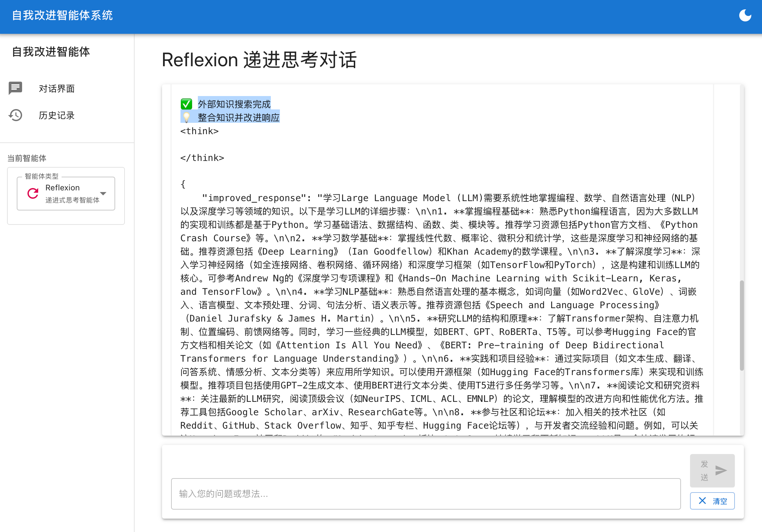Click the 自我改进智能体系统 header title
Image resolution: width=762 pixels, height=532 pixels.
(x=63, y=15)
